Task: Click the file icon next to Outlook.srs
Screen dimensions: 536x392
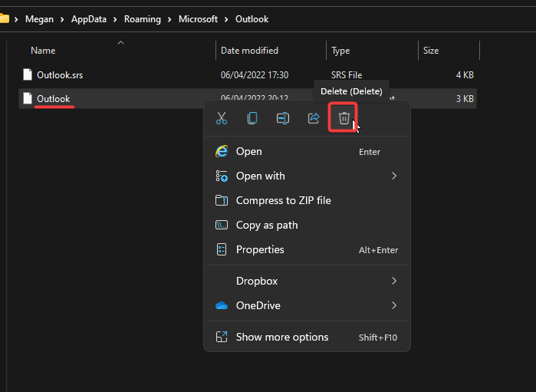Action: pyautogui.click(x=28, y=74)
